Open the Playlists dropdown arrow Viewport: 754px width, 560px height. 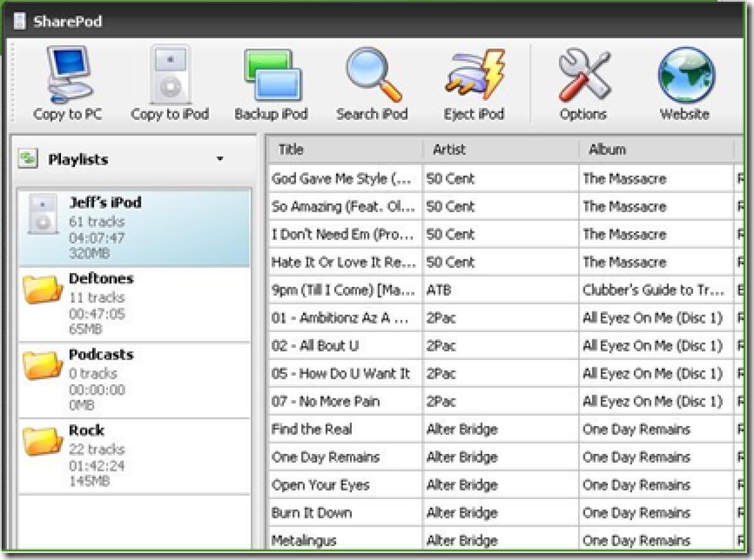tap(219, 160)
